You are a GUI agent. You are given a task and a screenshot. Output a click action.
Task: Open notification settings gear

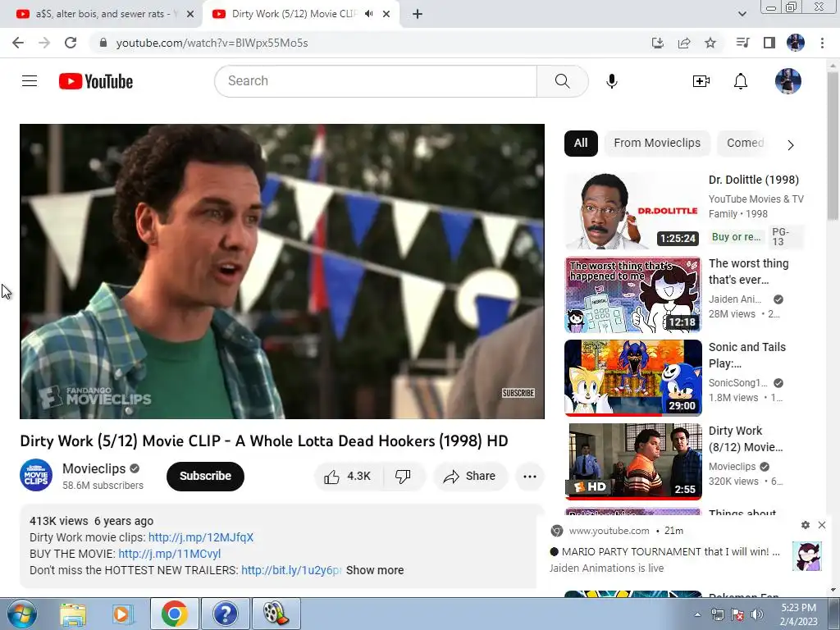pyautogui.click(x=806, y=525)
